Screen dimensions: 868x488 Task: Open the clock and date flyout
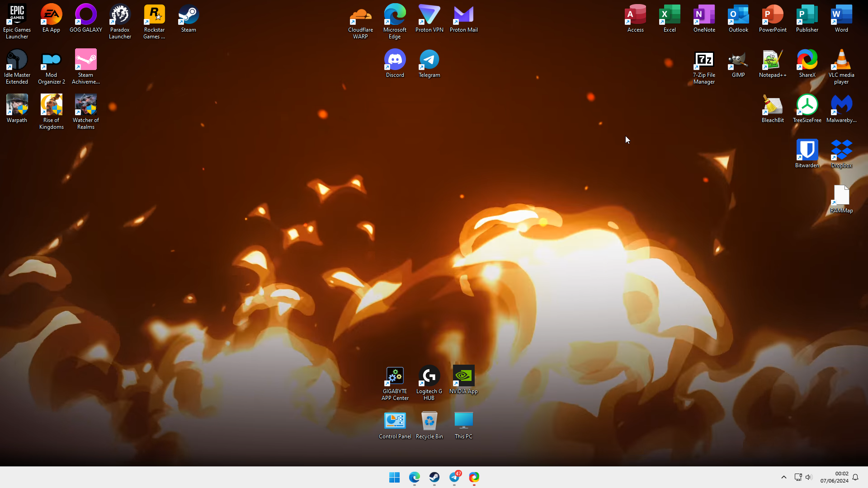tap(835, 477)
